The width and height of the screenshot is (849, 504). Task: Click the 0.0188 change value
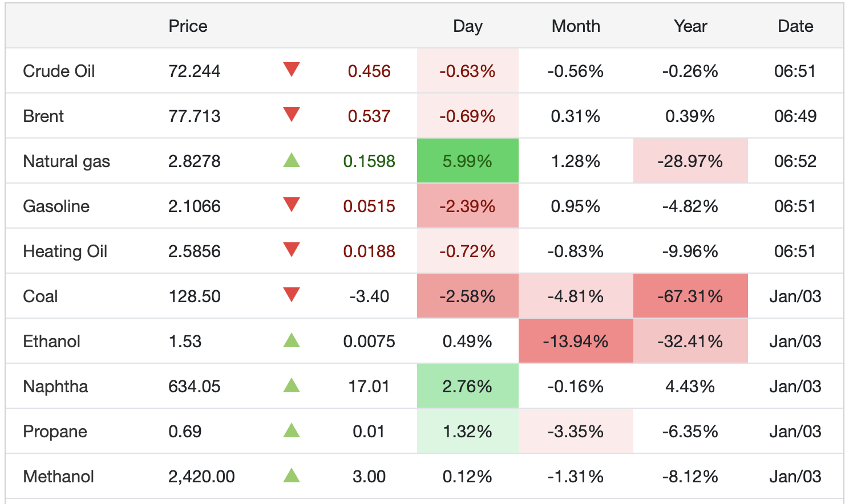[369, 251]
